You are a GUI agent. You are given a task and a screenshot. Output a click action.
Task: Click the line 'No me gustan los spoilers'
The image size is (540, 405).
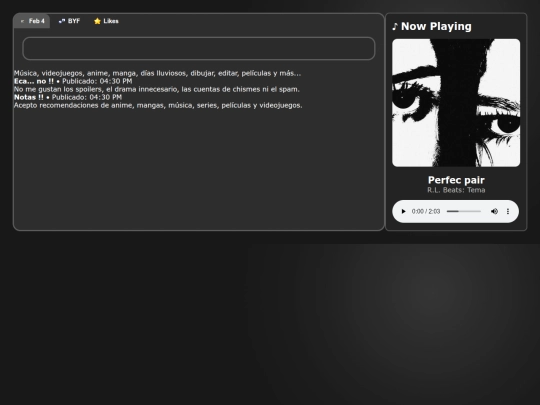(157, 89)
